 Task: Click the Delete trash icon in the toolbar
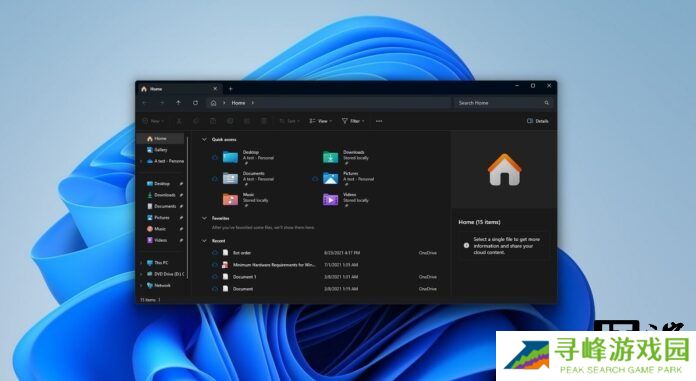tap(264, 121)
